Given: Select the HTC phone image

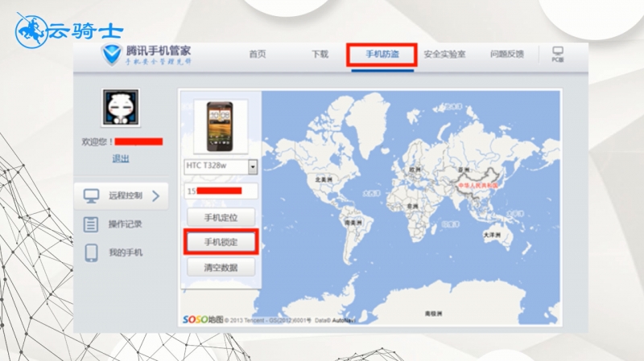Looking at the screenshot, I should pyautogui.click(x=221, y=126).
